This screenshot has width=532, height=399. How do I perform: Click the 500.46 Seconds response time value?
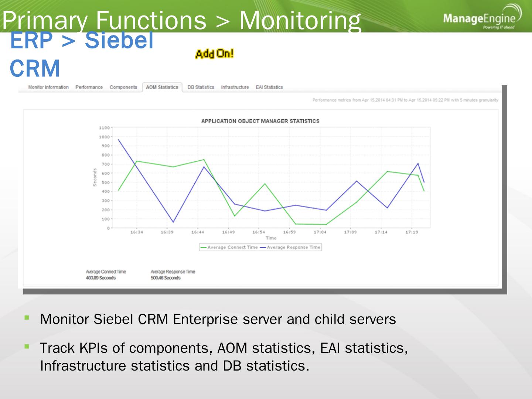166,278
